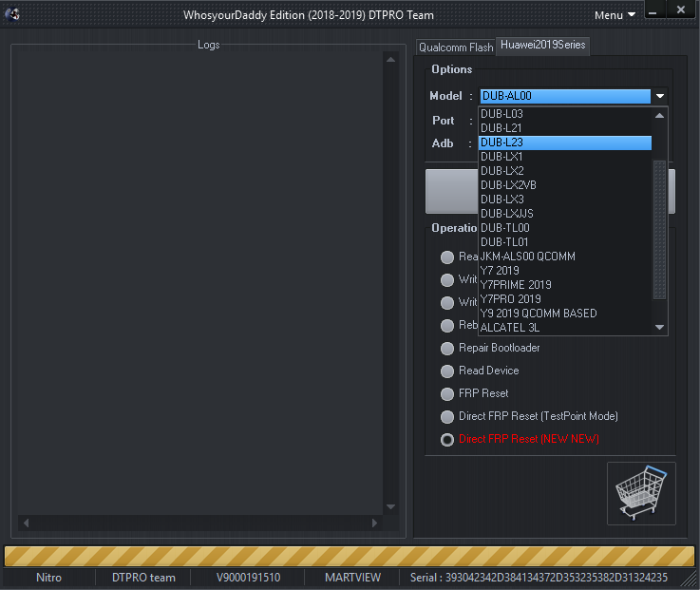Click MARTVIEW status bar entry
This screenshot has width=700, height=590.
click(x=352, y=578)
